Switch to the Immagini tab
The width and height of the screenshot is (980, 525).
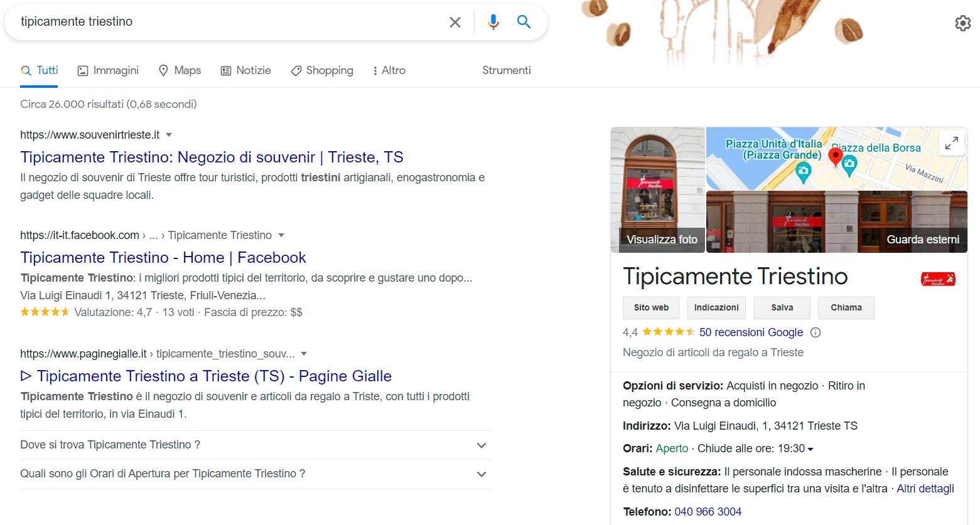tap(108, 70)
